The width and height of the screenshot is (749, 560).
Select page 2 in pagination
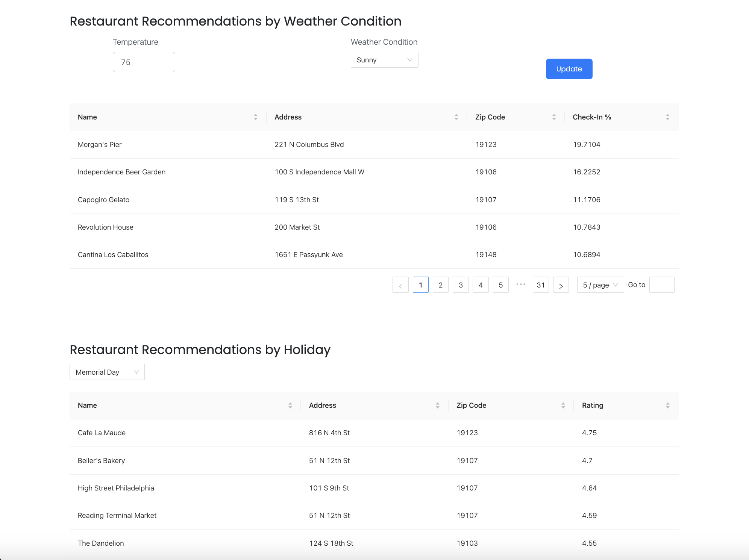440,285
